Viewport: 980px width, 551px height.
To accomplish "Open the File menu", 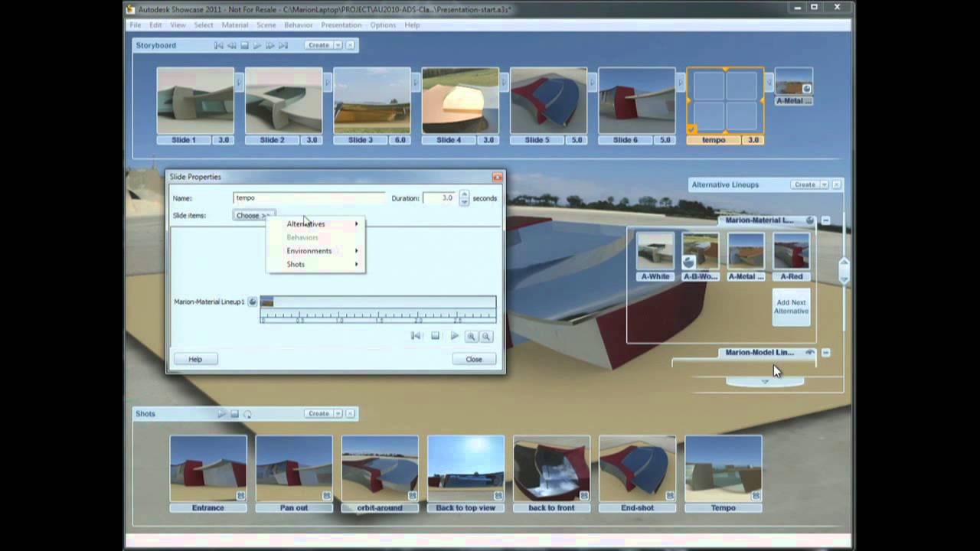I will click(x=136, y=25).
